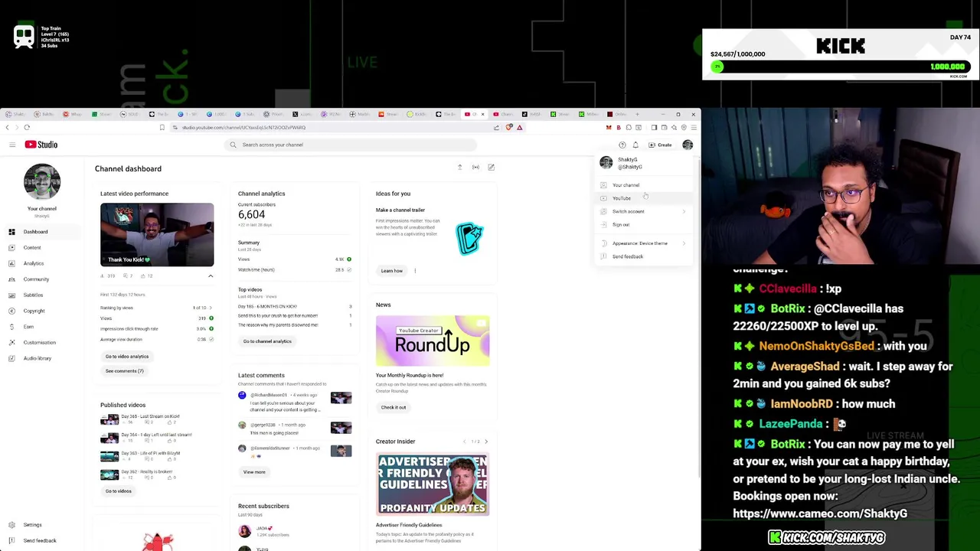980x551 pixels.
Task: Click Go to video analytics
Action: pyautogui.click(x=127, y=357)
